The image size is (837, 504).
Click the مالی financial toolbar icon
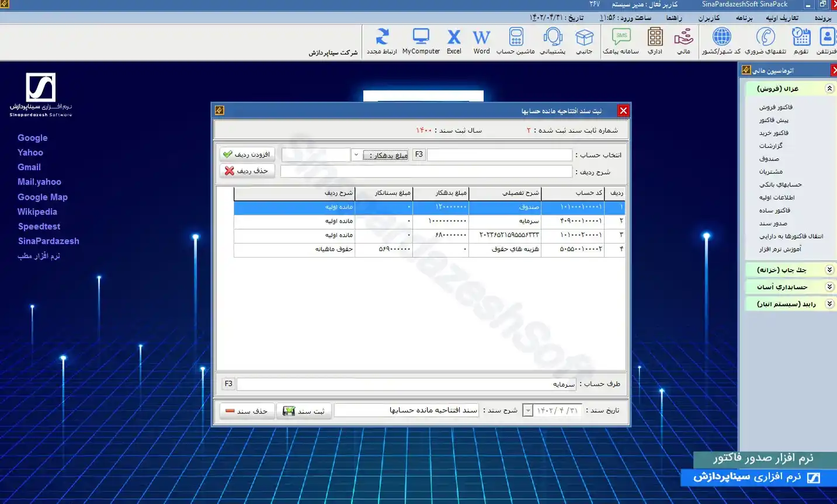[683, 41]
